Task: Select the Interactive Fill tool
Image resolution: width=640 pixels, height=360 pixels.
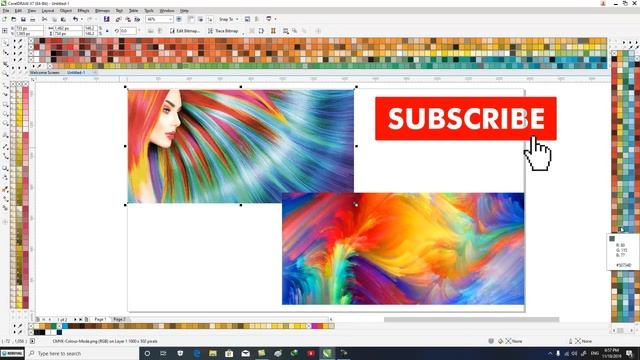Action: (x=5, y=199)
